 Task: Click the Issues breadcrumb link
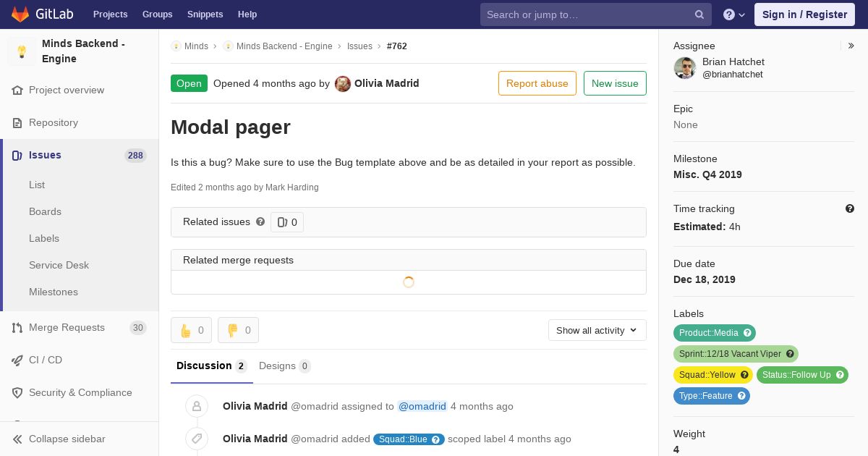[x=359, y=46]
